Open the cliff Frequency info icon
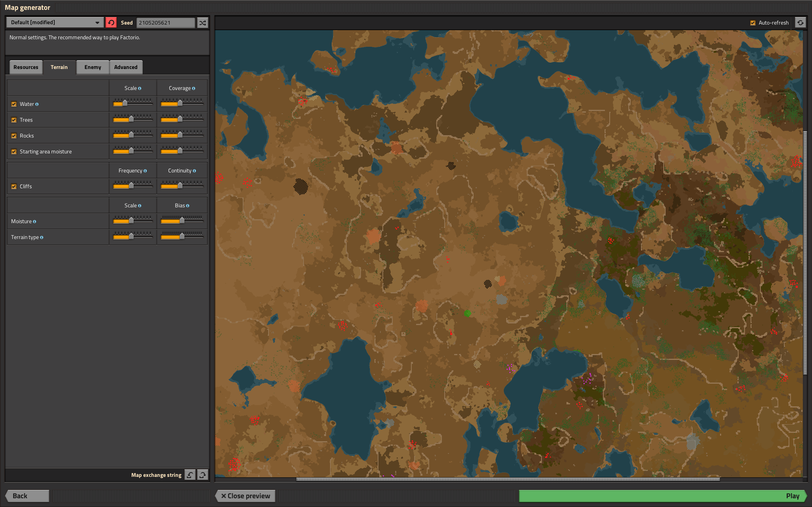This screenshot has width=812, height=507. [x=145, y=171]
